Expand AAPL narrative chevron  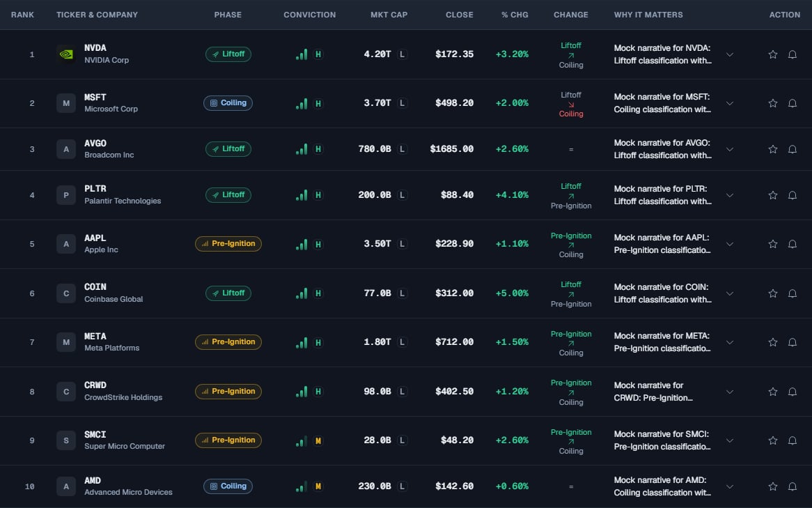click(730, 244)
